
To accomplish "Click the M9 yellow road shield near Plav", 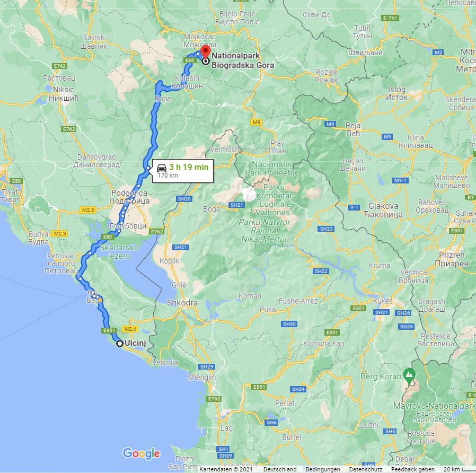I will coord(257,122).
